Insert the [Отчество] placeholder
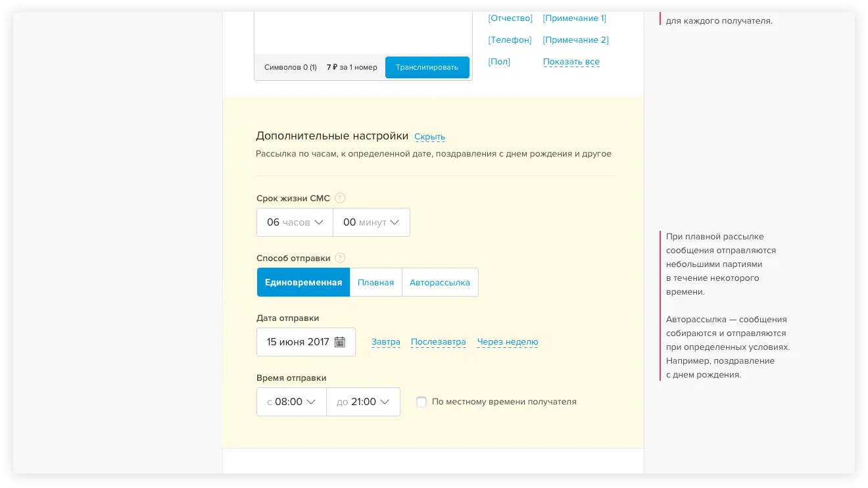 click(510, 18)
